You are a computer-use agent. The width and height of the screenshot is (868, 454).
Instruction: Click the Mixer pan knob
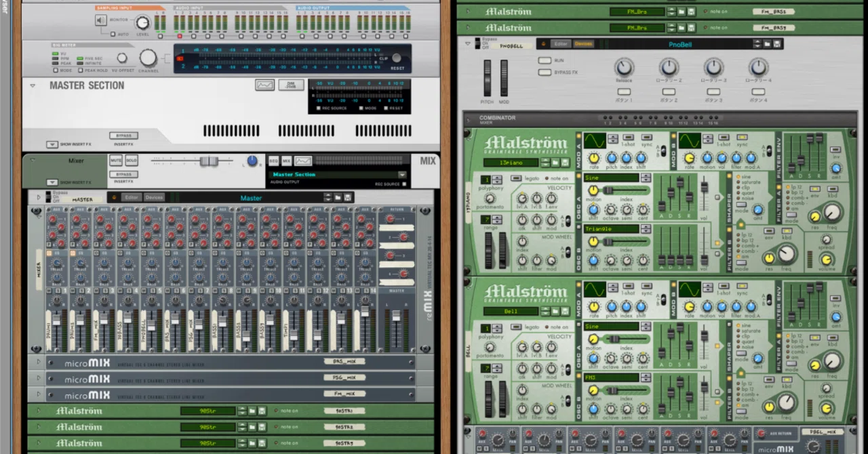click(252, 161)
